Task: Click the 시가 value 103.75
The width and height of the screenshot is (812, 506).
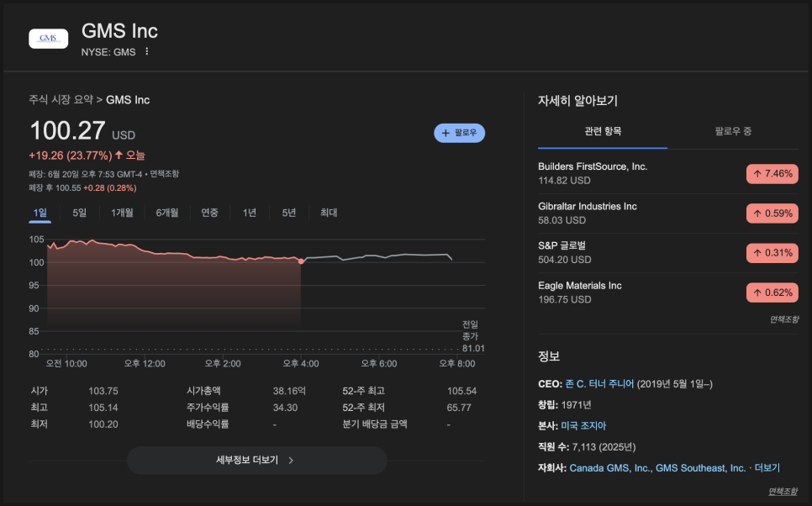Action: [103, 391]
